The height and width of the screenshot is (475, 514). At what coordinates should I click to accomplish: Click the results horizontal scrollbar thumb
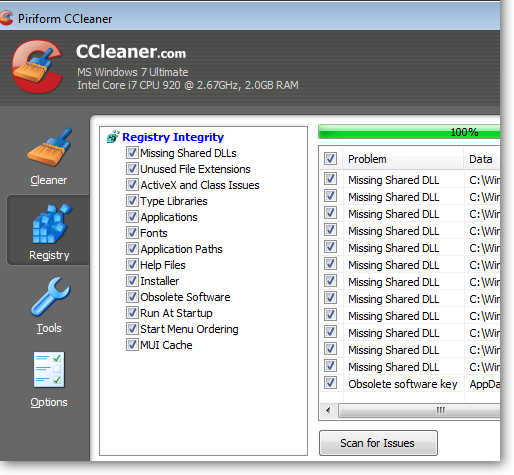(x=419, y=410)
